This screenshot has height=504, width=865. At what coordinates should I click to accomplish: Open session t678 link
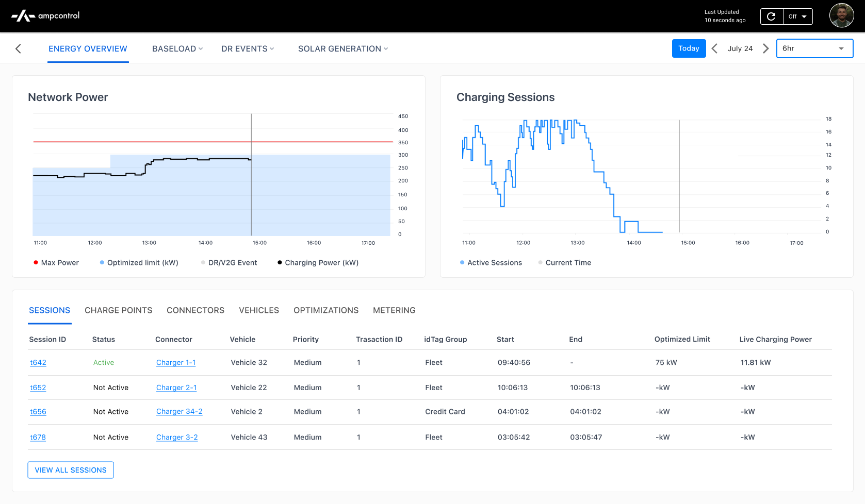pyautogui.click(x=38, y=438)
